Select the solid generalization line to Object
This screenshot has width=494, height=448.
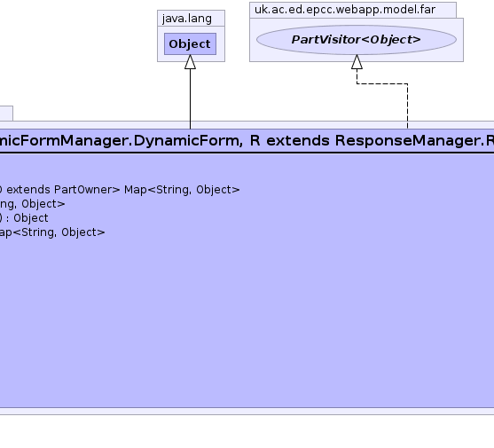[x=190, y=98]
